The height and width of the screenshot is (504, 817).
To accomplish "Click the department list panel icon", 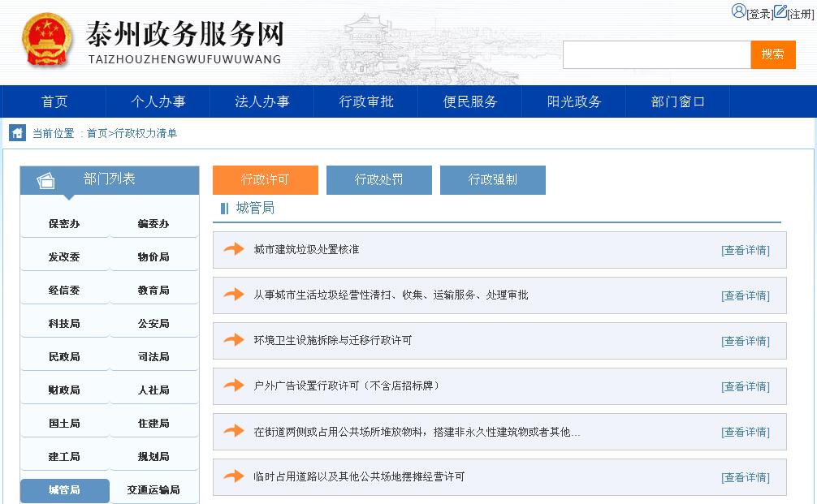I will click(45, 180).
